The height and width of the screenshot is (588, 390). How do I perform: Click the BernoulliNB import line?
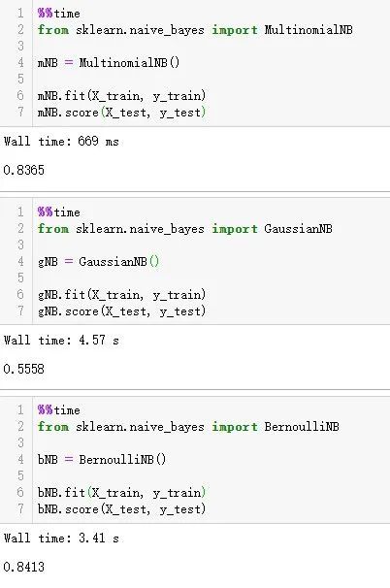pyautogui.click(x=188, y=427)
